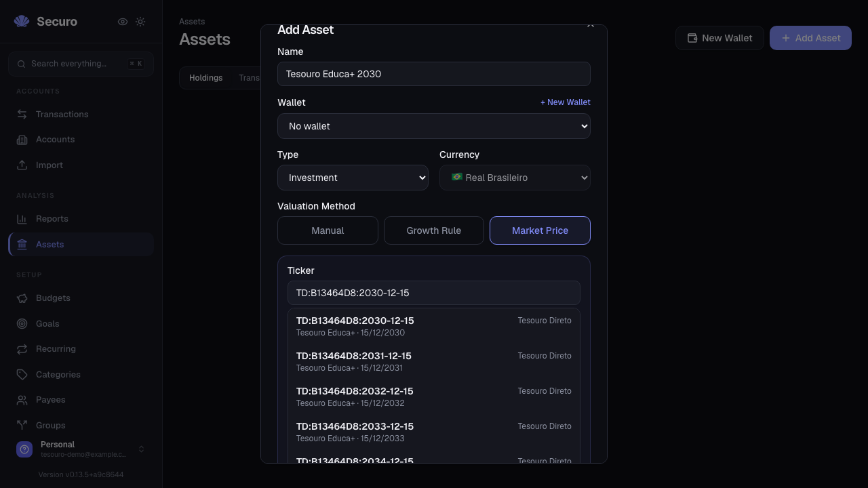Viewport: 868px width, 488px height.
Task: Click the + New Wallet link
Action: coord(566,102)
